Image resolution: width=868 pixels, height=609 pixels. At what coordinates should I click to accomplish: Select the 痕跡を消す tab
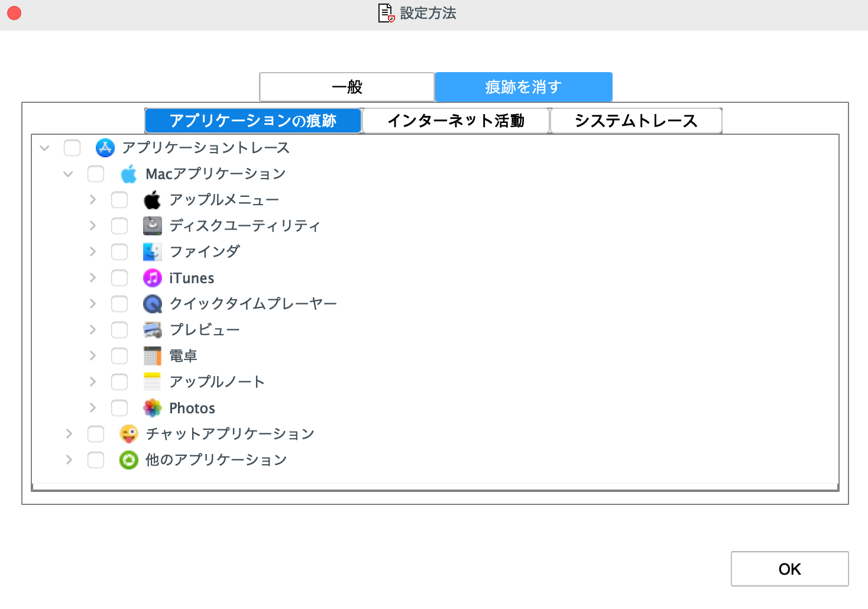tap(523, 87)
